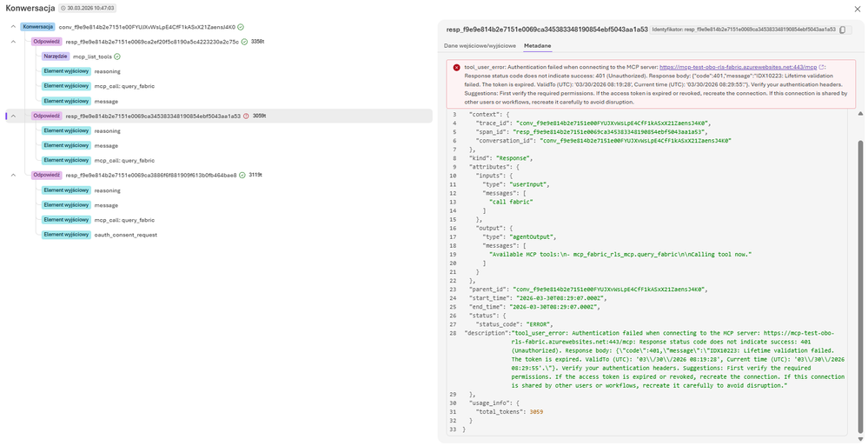
Task: Switch to Dane wejściowe/wyjściowe tab
Action: 480,45
